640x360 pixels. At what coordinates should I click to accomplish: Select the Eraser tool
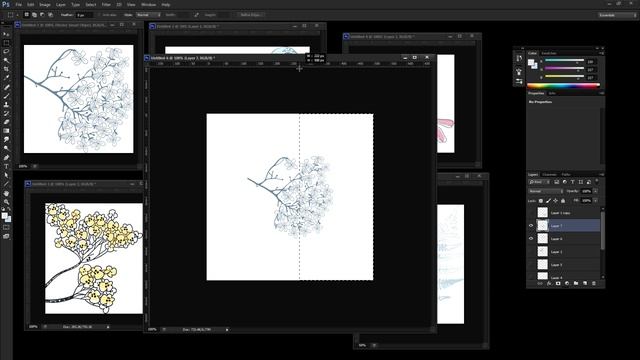coord(6,122)
